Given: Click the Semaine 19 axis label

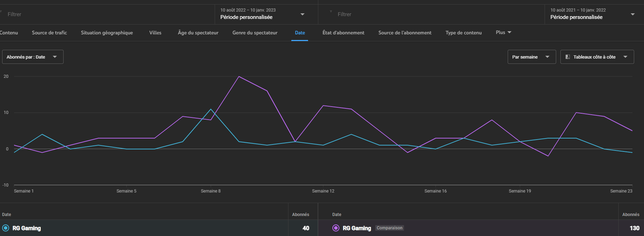Looking at the screenshot, I should [x=520, y=191].
